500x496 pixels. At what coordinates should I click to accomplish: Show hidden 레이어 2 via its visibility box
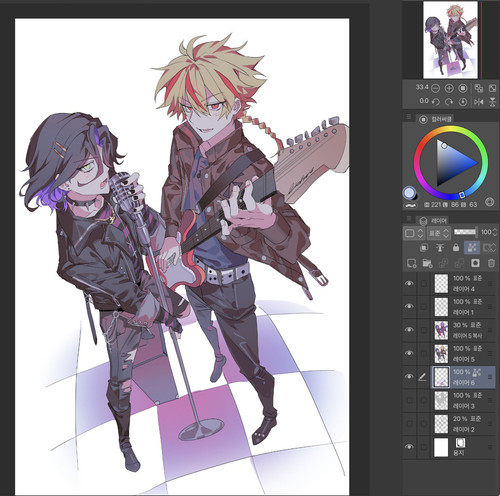pyautogui.click(x=409, y=424)
